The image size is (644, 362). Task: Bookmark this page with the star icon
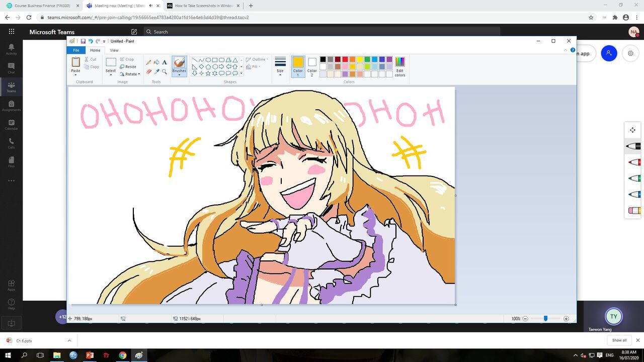click(591, 17)
